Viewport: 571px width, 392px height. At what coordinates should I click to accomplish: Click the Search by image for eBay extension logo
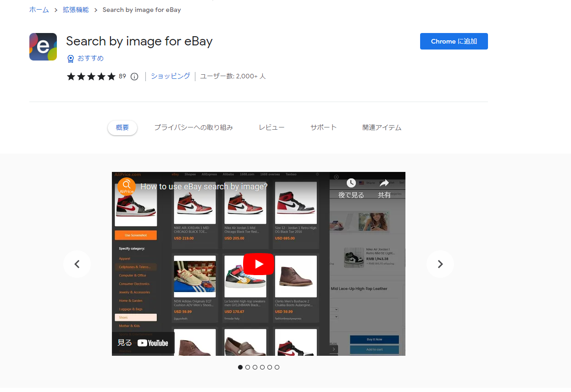tap(43, 47)
